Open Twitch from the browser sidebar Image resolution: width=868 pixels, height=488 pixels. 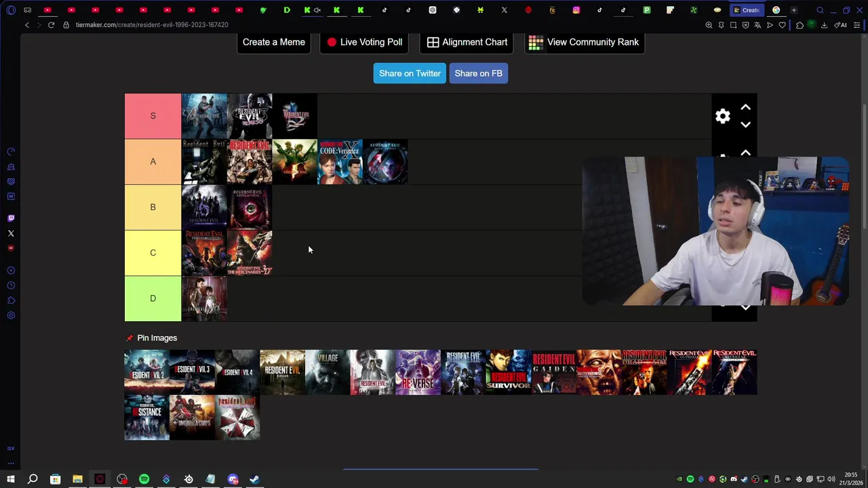click(11, 218)
